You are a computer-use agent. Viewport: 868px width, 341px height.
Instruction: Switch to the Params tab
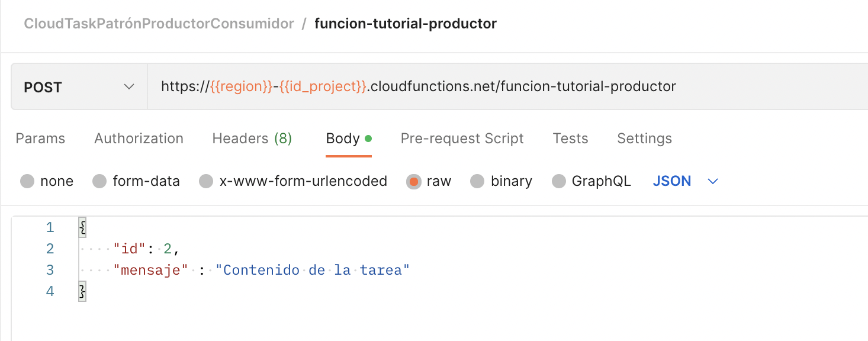pos(40,139)
